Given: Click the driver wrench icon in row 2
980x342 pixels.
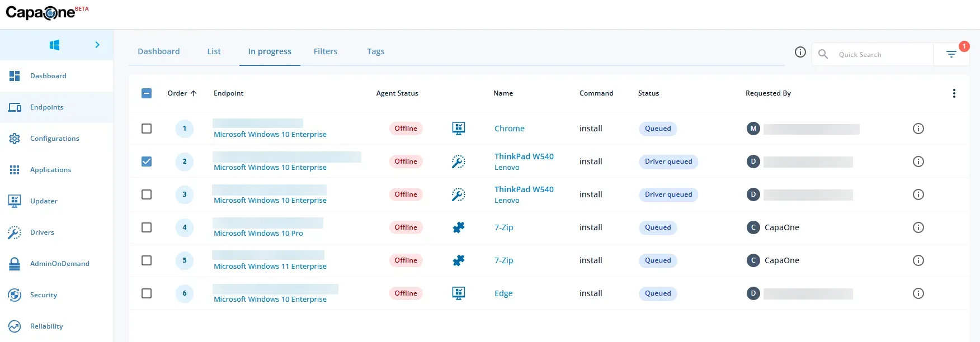Looking at the screenshot, I should point(459,161).
